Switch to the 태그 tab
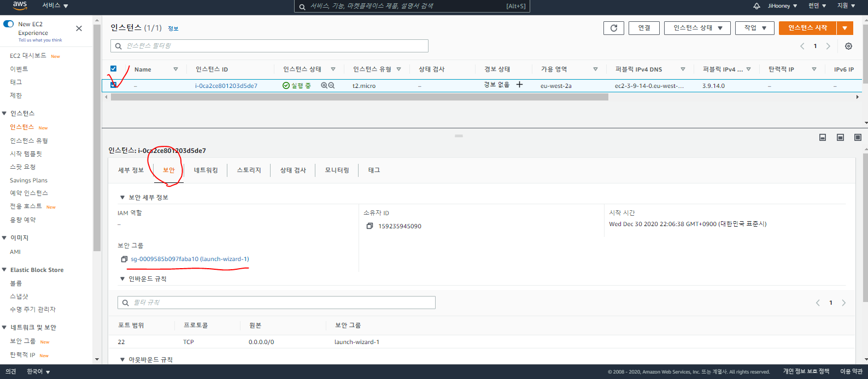Image resolution: width=868 pixels, height=379 pixels. tap(374, 170)
